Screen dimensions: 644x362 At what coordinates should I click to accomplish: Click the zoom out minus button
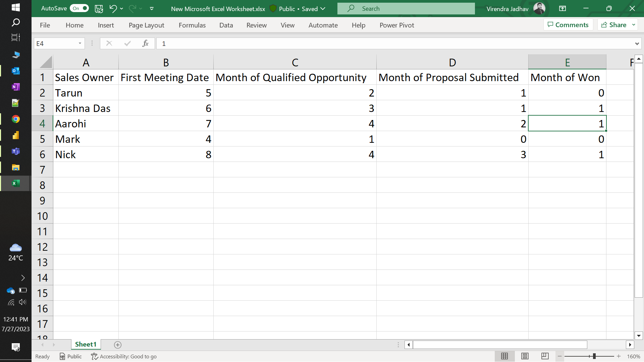[x=559, y=356]
